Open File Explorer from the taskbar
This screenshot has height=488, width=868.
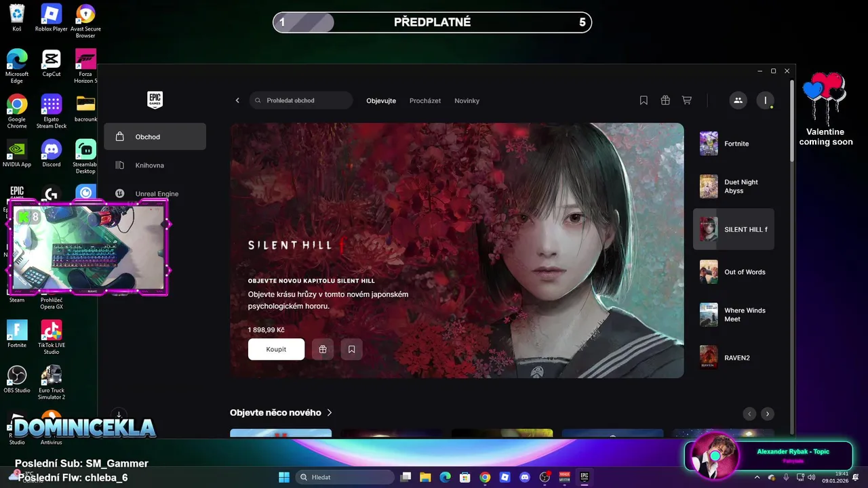(x=425, y=477)
